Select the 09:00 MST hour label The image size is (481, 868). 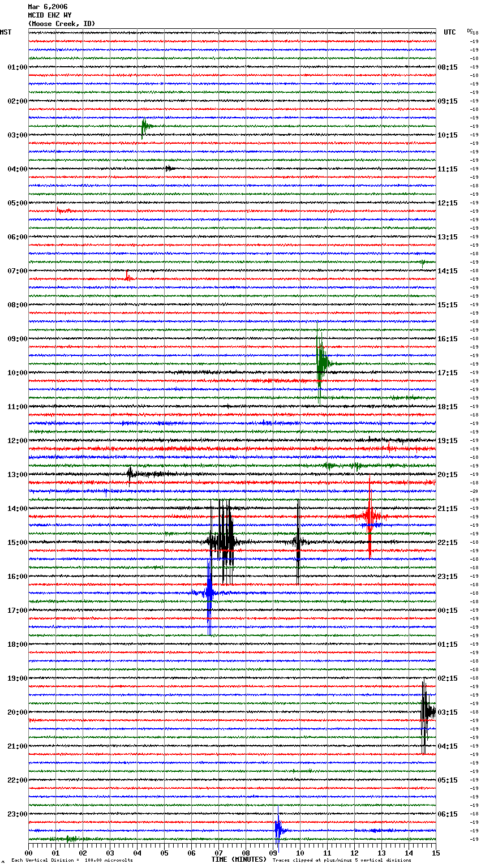[18, 339]
